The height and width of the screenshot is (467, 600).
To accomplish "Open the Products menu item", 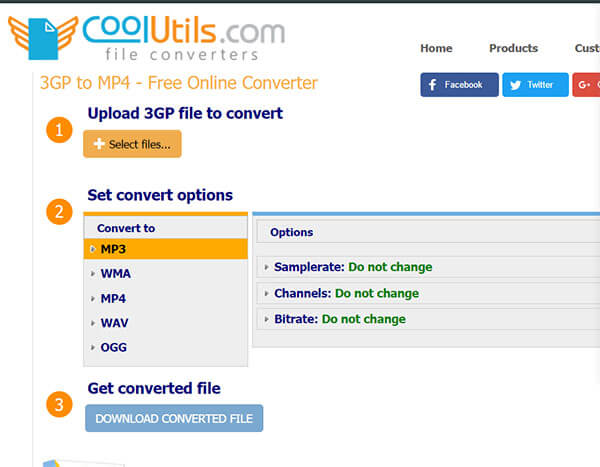I will 513,48.
